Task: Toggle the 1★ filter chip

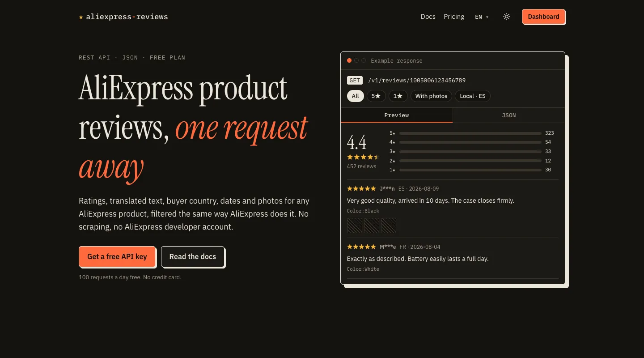Action: tap(398, 96)
